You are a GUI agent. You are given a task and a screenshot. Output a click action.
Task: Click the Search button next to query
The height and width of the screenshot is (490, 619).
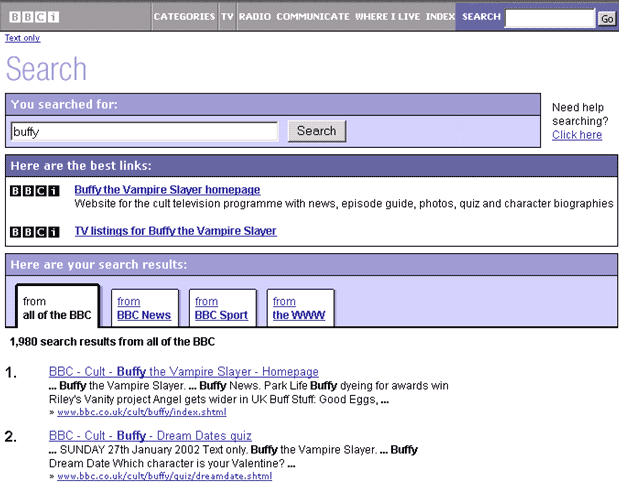[317, 131]
